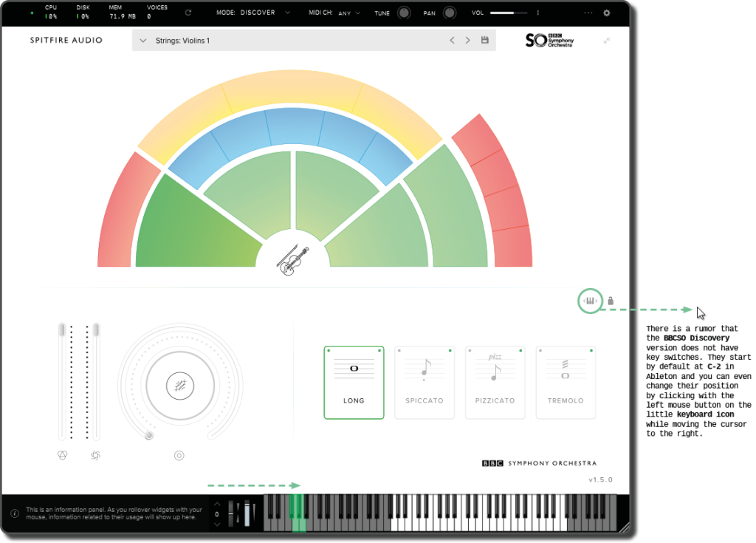Select the PIZZICATO articulation

pyautogui.click(x=495, y=382)
